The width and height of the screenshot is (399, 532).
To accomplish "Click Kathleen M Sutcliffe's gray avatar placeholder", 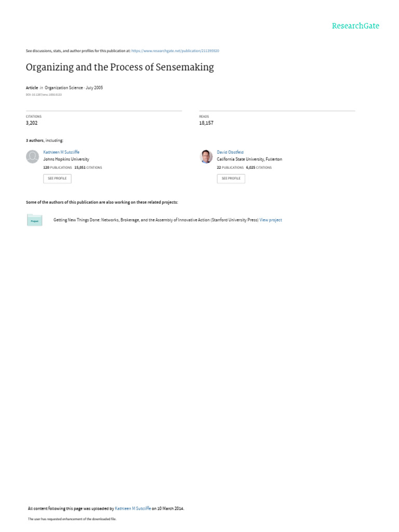I will coord(33,157).
